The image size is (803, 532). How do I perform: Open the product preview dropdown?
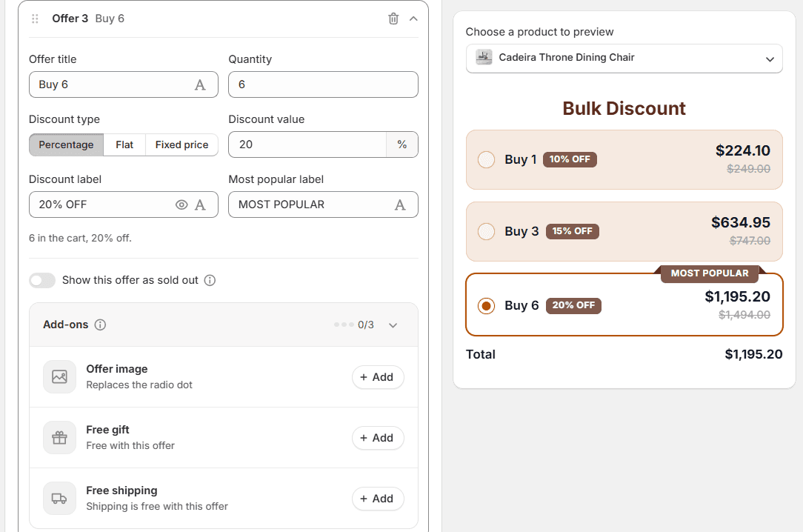624,59
